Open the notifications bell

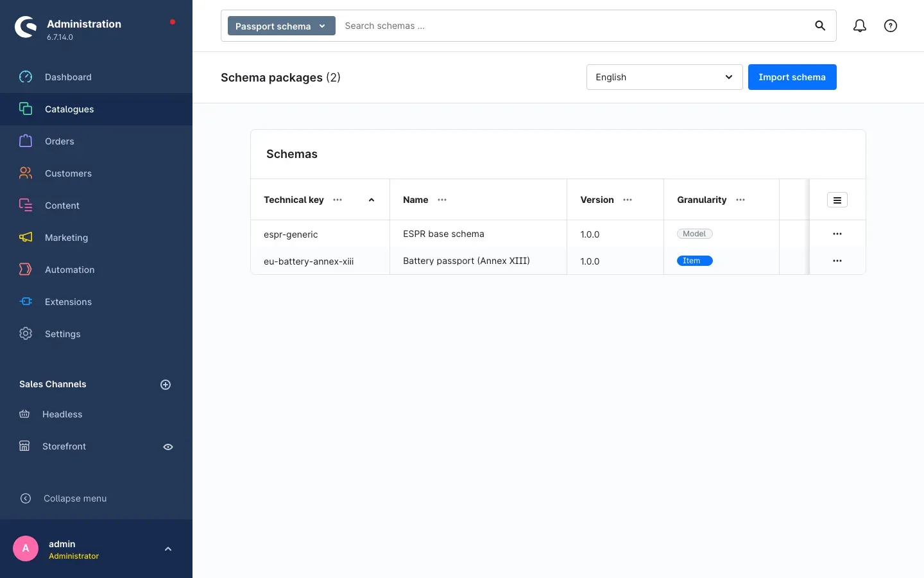coord(860,26)
